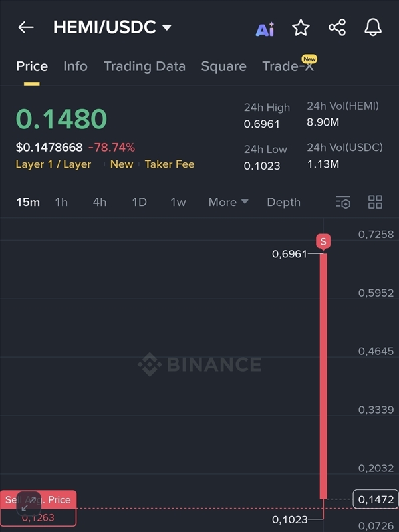This screenshot has height=532, width=399.
Task: Tap the share icon
Action: 337,27
